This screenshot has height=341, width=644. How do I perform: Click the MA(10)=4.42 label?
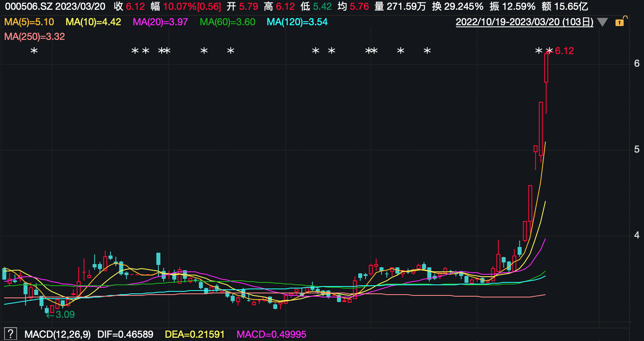coord(93,22)
